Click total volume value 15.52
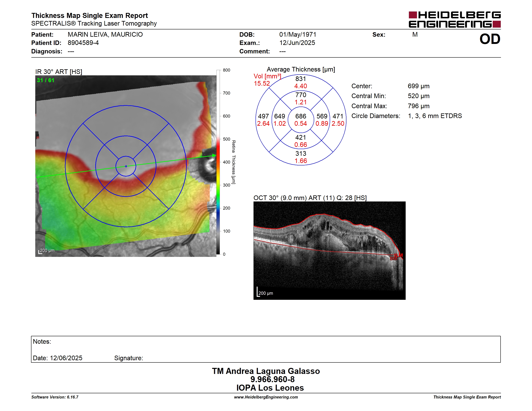 [x=262, y=84]
